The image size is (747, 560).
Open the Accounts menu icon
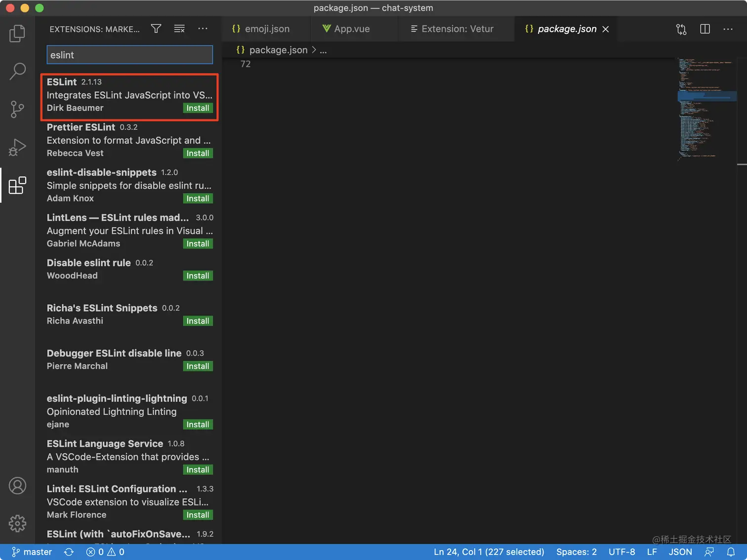17,486
